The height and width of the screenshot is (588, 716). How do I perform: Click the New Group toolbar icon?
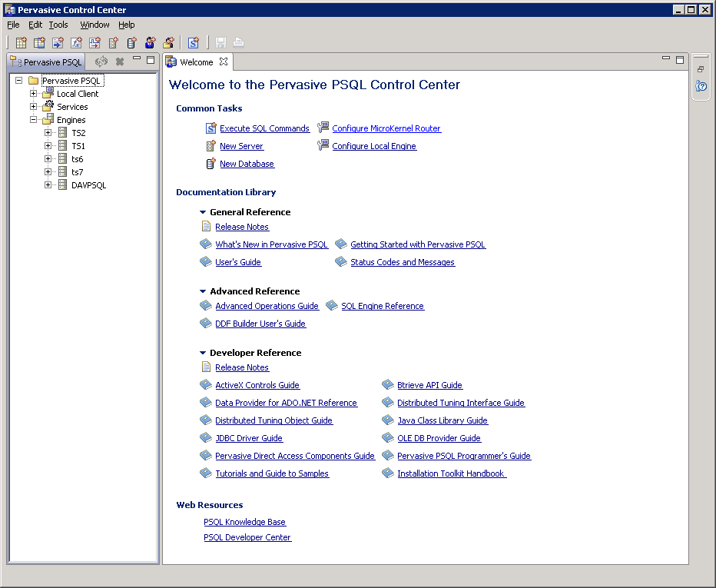coord(168,42)
